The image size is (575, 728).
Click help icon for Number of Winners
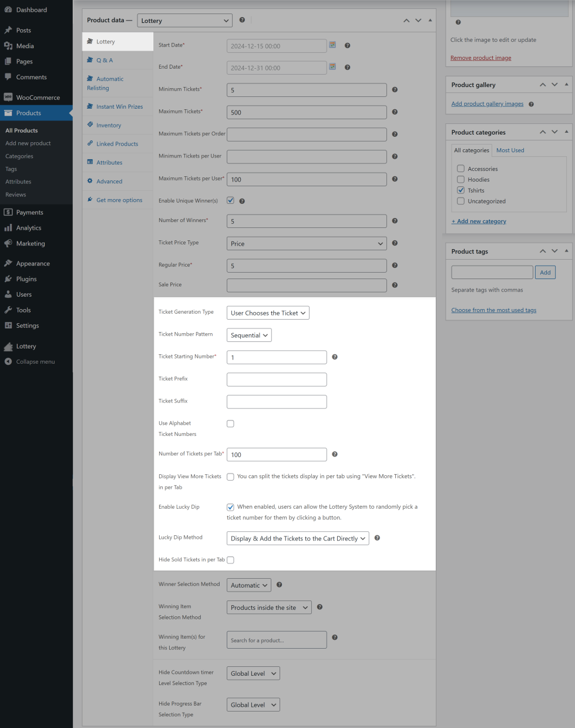[x=395, y=221]
